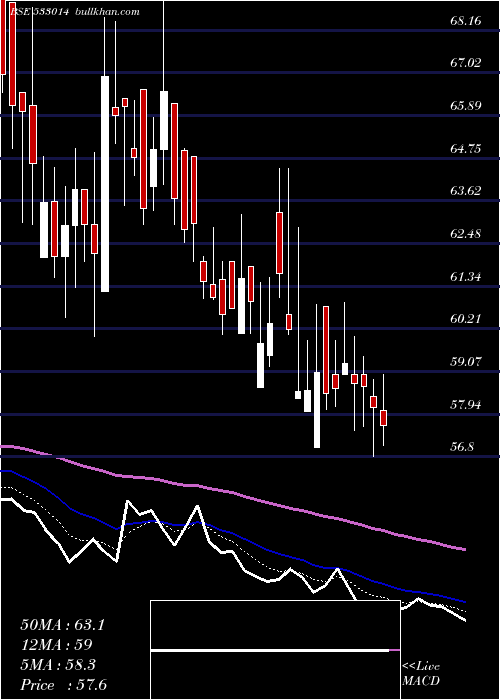Viewport: 500px width, 700px height.
Task: Click the bullkhan.com title text
Action: point(108,12)
